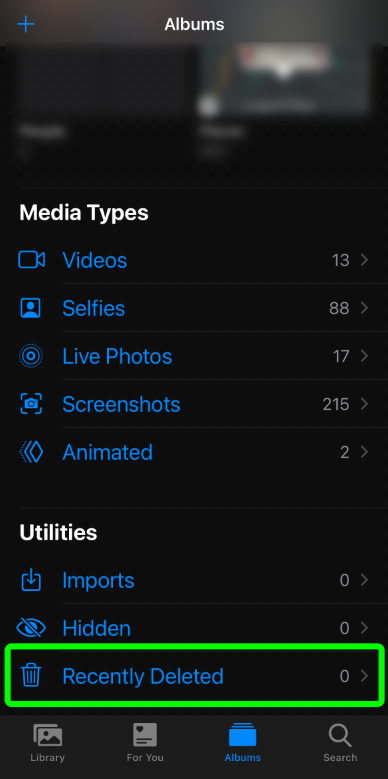
Task: Open the blurred album thumbnail at top
Action: pos(284,79)
